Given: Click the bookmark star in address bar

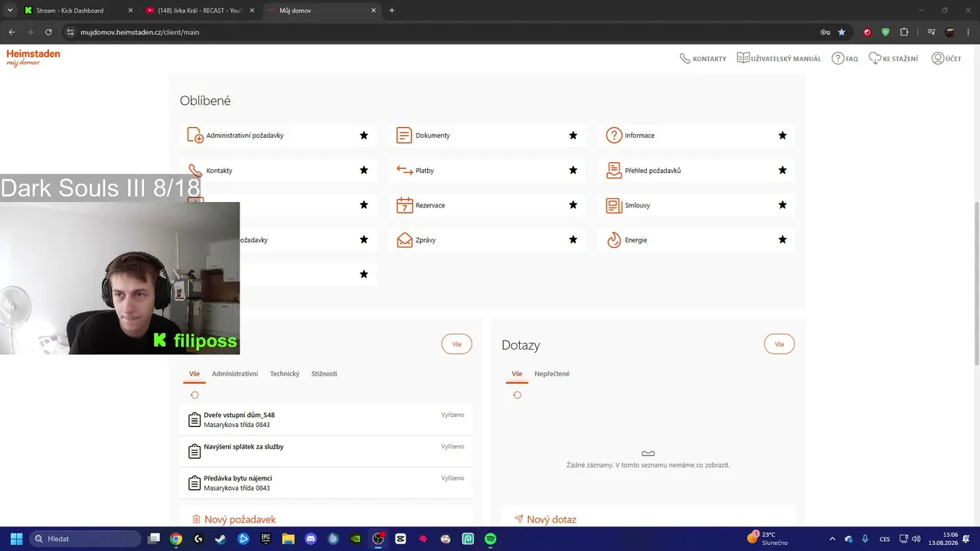Looking at the screenshot, I should (x=841, y=32).
